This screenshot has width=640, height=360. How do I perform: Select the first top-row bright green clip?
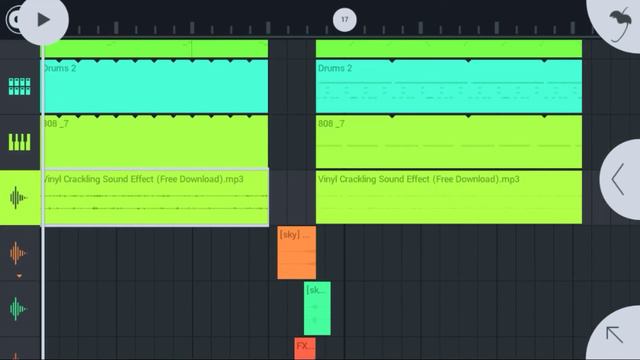click(155, 49)
